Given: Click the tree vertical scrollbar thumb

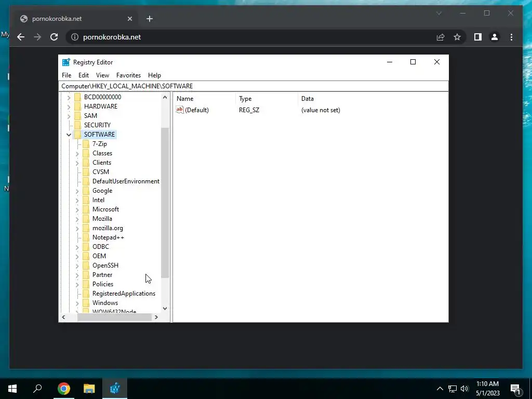Looking at the screenshot, I should [165, 203].
